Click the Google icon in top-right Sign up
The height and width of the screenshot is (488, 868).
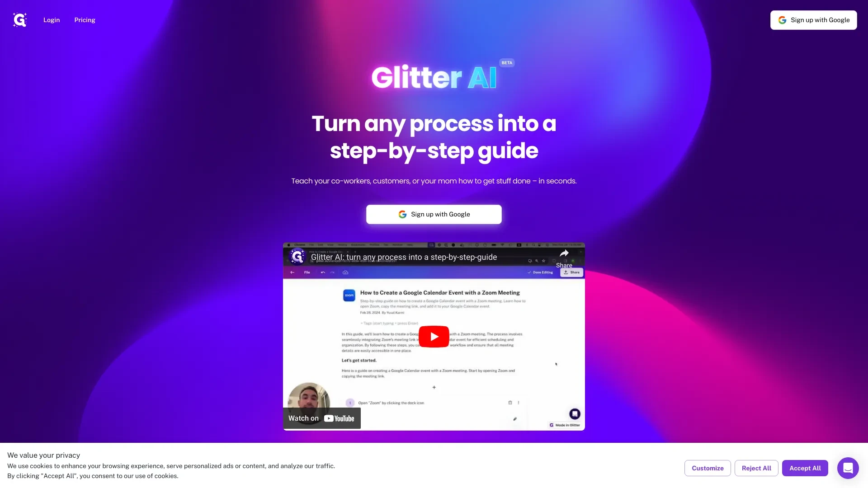click(x=782, y=20)
